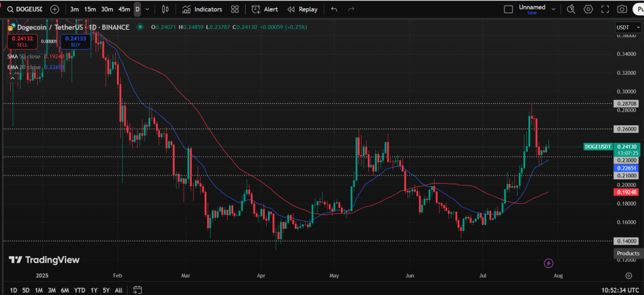This screenshot has height=295, width=644.
Task: Click the purple lightning bolt icon
Action: (548, 263)
